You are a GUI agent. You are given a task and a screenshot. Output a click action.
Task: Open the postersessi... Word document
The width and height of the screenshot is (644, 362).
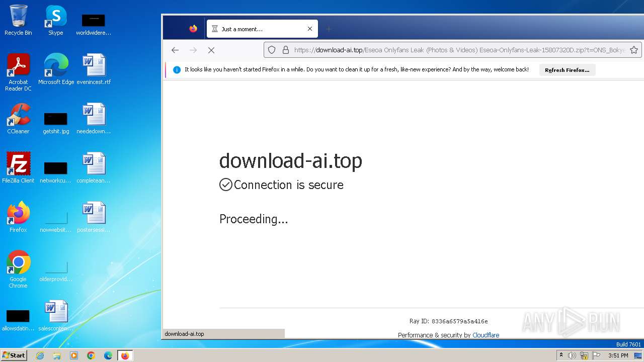point(94,217)
